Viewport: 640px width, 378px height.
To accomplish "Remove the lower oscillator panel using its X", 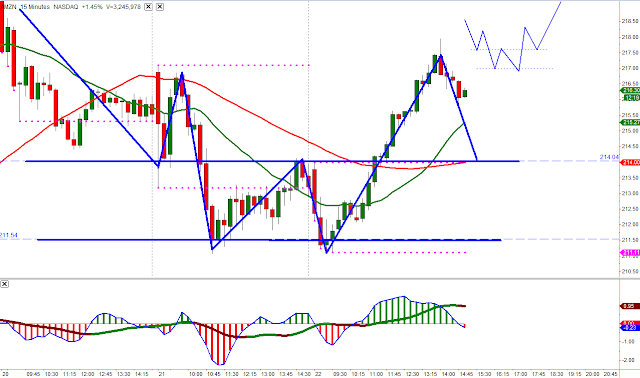I will 4,284.
